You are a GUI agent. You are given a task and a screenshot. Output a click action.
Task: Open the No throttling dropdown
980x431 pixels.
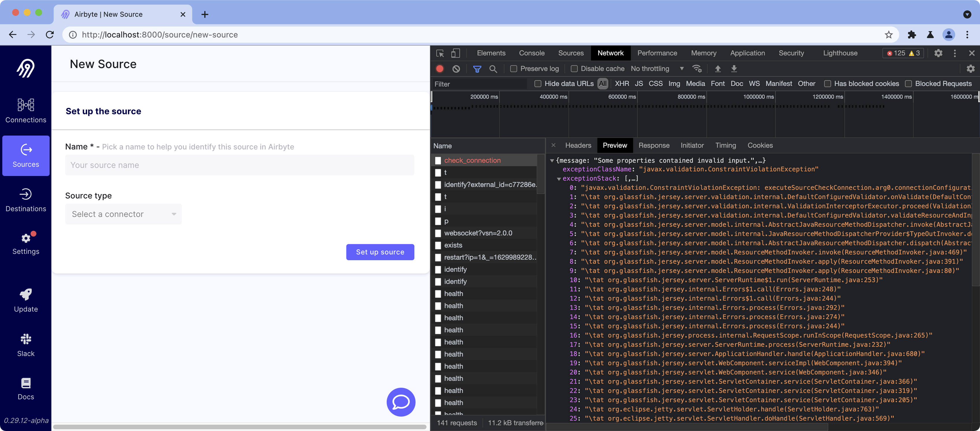tap(657, 69)
